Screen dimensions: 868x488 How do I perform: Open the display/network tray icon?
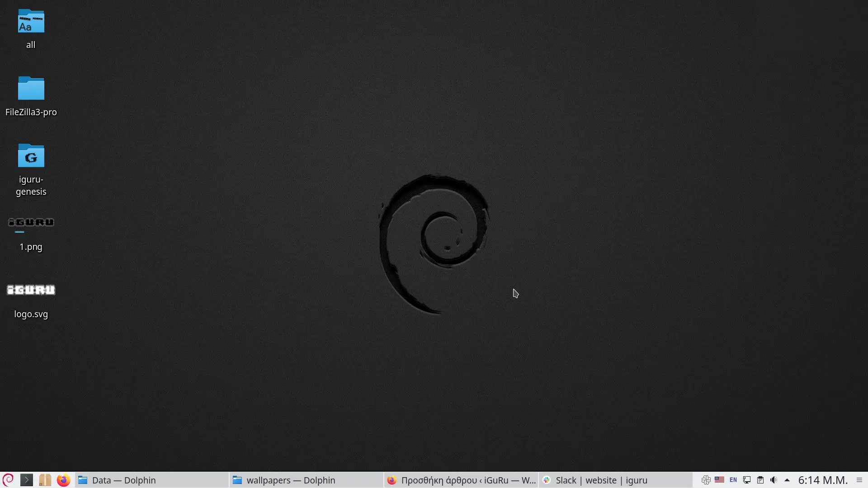pyautogui.click(x=747, y=480)
